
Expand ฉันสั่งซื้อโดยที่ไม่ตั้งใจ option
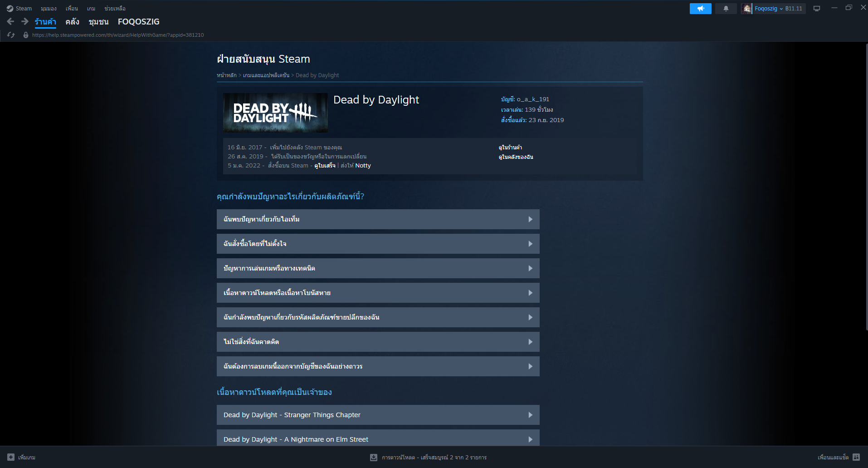coord(378,244)
